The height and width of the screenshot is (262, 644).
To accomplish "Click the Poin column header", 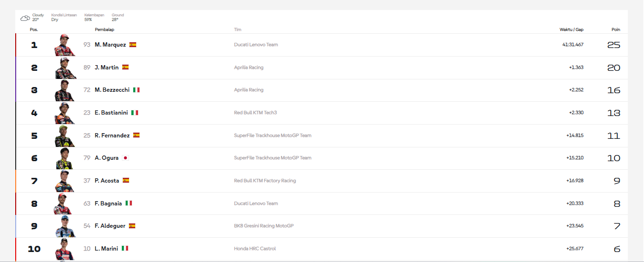I will point(616,29).
